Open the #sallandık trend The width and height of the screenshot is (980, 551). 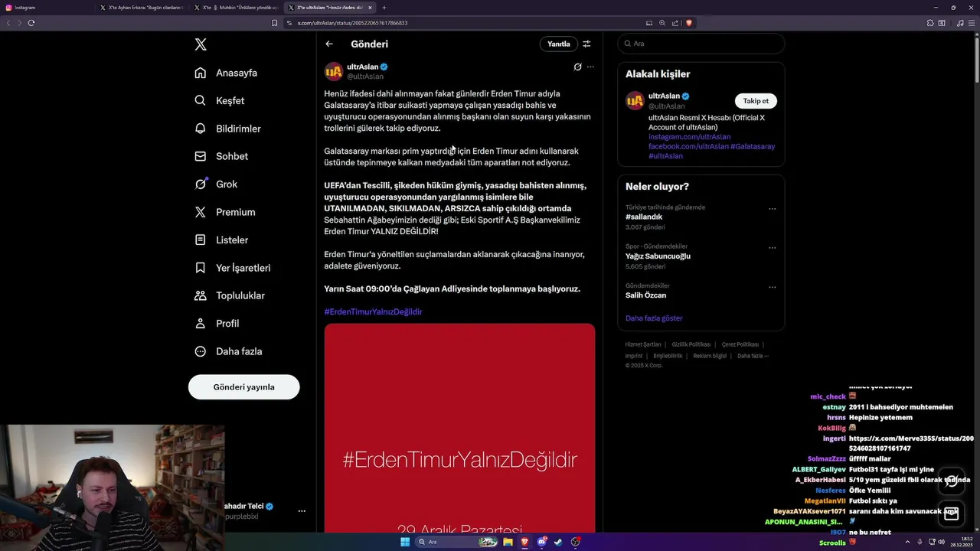[x=645, y=217]
